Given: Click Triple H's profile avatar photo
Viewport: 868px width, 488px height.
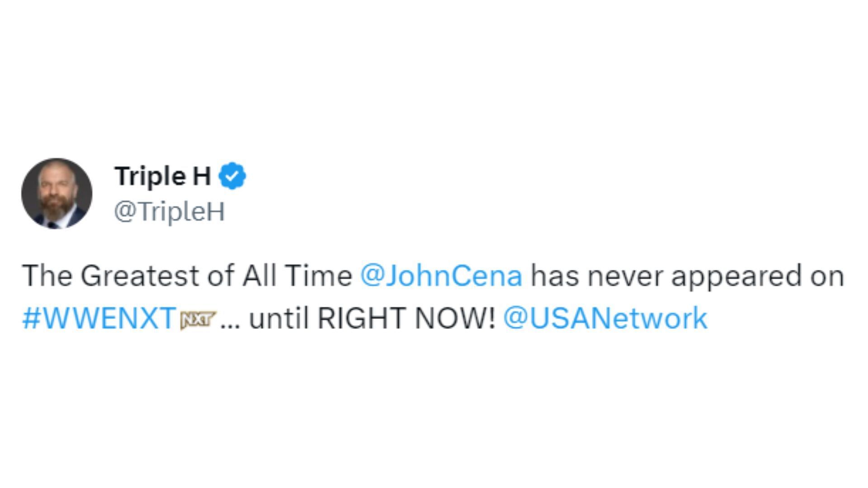Looking at the screenshot, I should (57, 193).
